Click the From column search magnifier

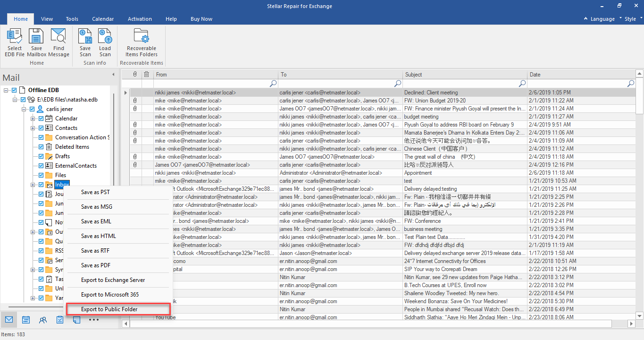point(273,84)
